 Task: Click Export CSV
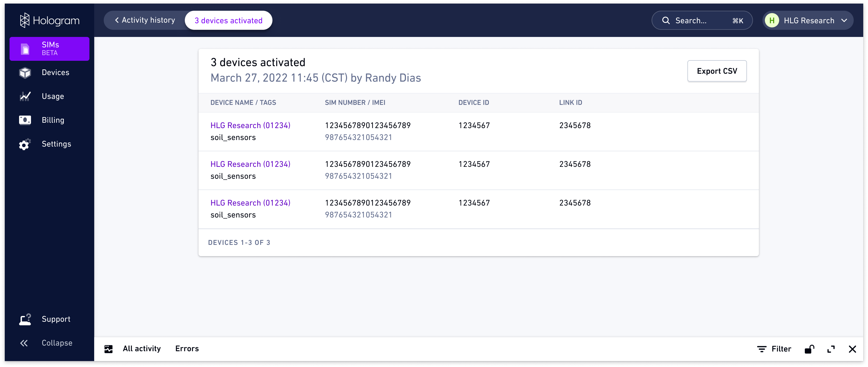(x=717, y=71)
